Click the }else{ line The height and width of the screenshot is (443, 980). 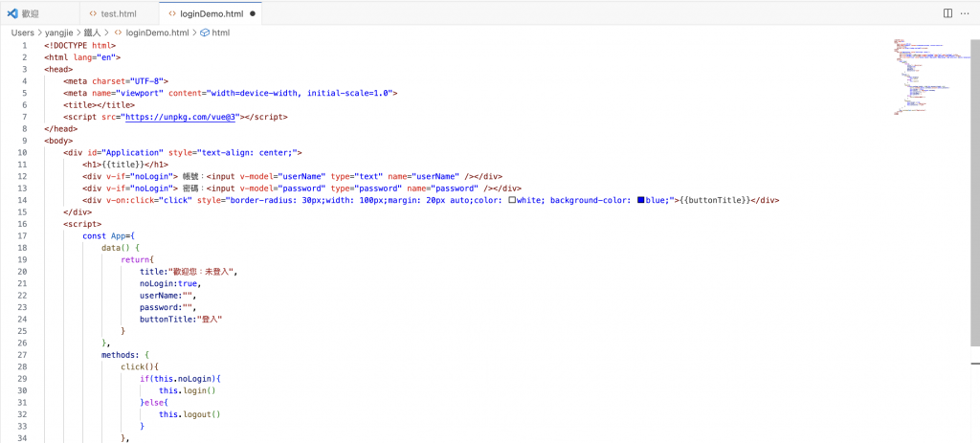coord(154,402)
